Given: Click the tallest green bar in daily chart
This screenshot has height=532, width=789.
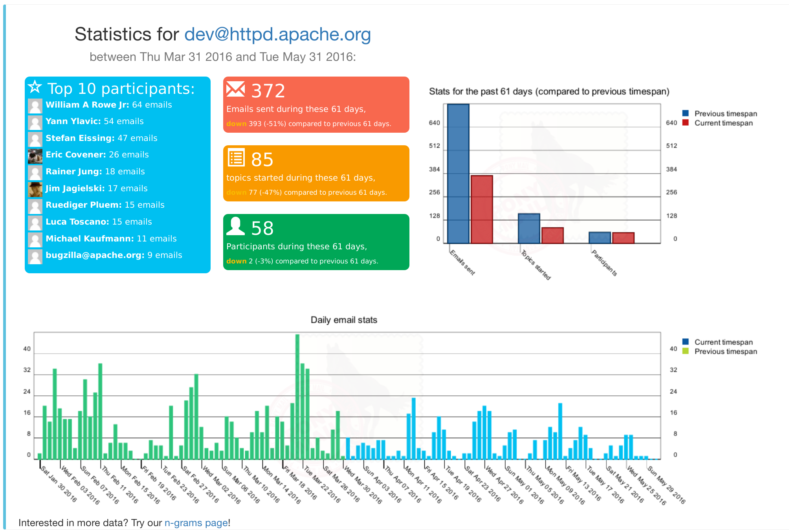Looking at the screenshot, I should (x=297, y=397).
